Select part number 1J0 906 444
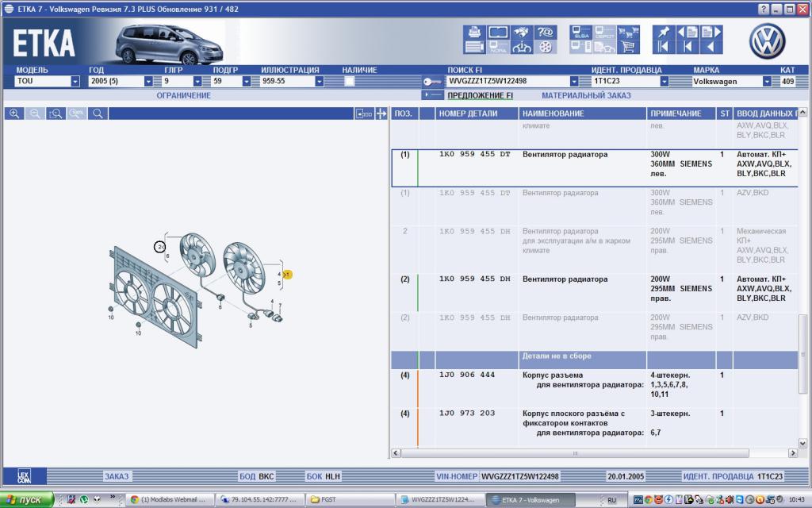The width and height of the screenshot is (812, 508). point(466,375)
